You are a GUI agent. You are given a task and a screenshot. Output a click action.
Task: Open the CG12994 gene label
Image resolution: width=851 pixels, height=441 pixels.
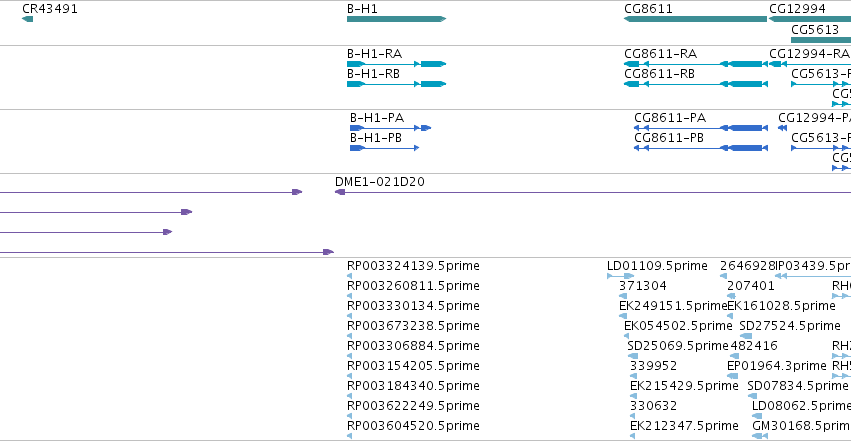pyautogui.click(x=797, y=9)
